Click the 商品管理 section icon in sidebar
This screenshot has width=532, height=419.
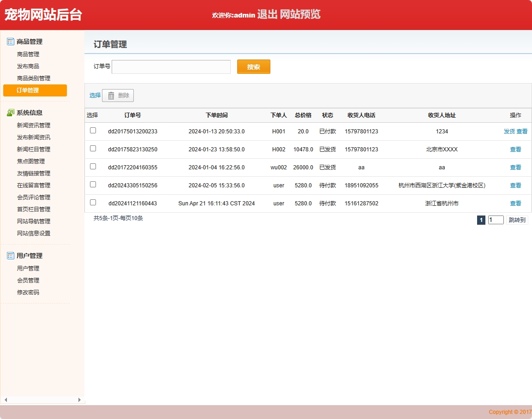coord(11,42)
